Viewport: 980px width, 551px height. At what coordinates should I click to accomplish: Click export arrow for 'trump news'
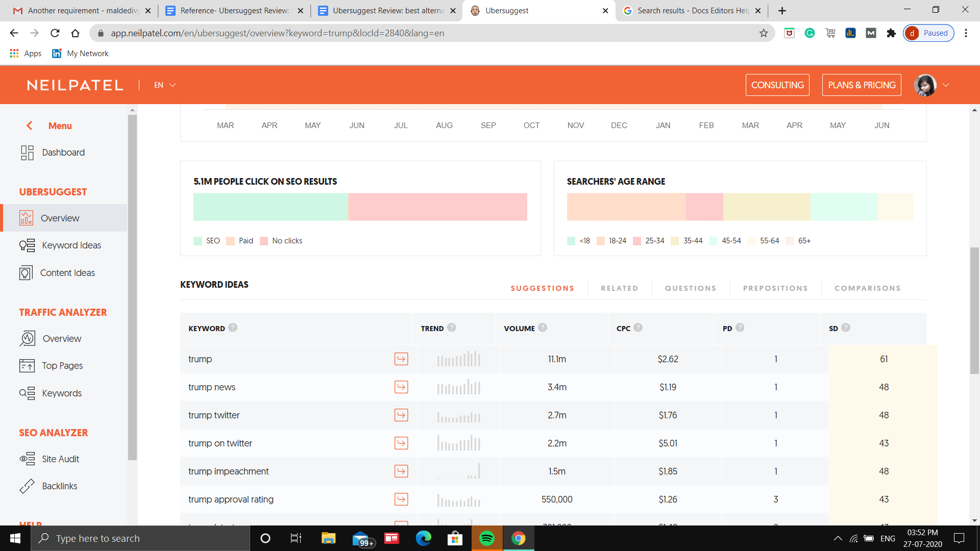(x=401, y=387)
